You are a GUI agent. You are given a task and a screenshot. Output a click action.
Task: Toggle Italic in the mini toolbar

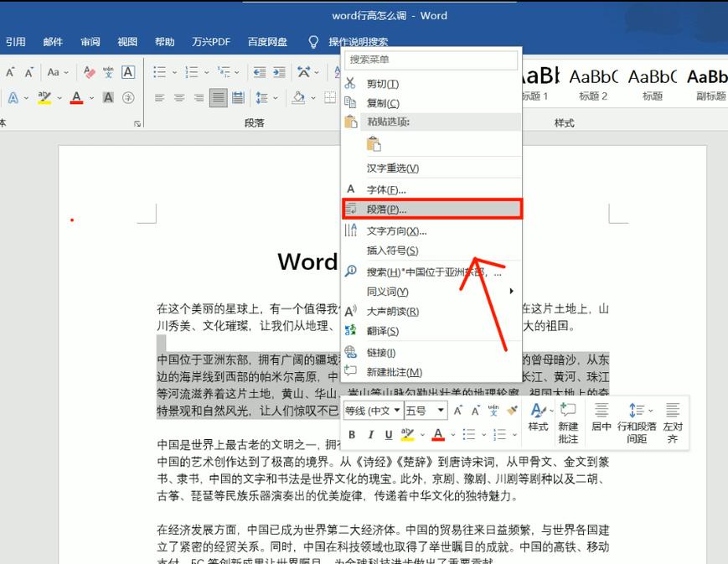coord(370,435)
